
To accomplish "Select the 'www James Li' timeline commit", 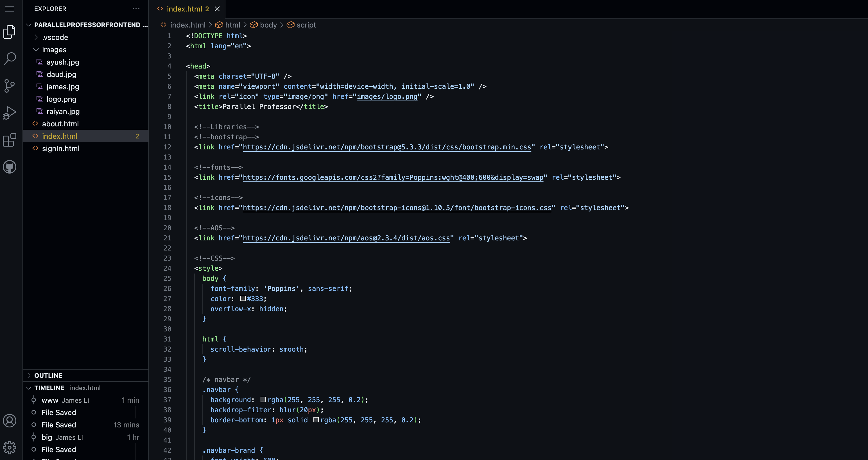I will pos(65,400).
